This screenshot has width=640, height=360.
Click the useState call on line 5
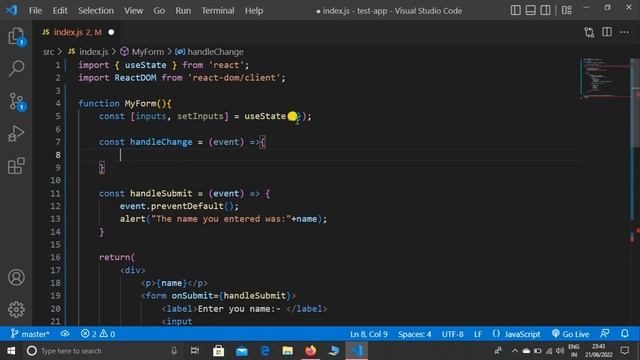[x=265, y=116]
